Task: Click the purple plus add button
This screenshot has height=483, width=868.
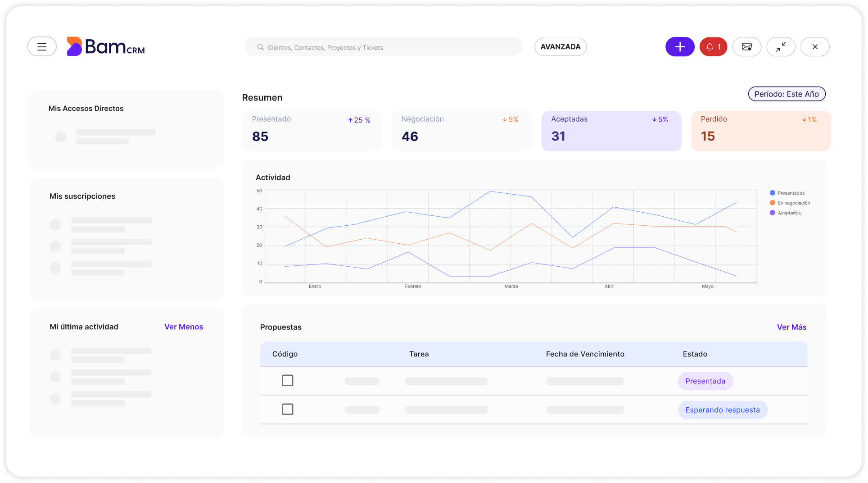Action: 680,46
